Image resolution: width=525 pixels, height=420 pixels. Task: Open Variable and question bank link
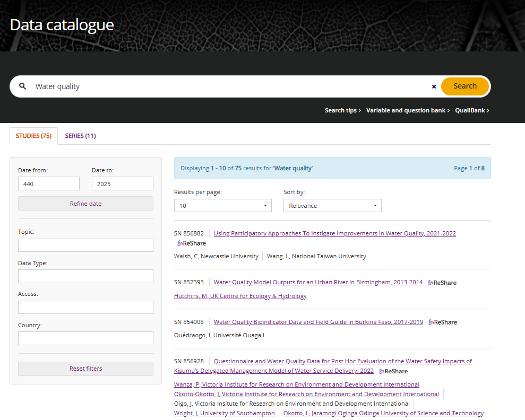click(408, 110)
